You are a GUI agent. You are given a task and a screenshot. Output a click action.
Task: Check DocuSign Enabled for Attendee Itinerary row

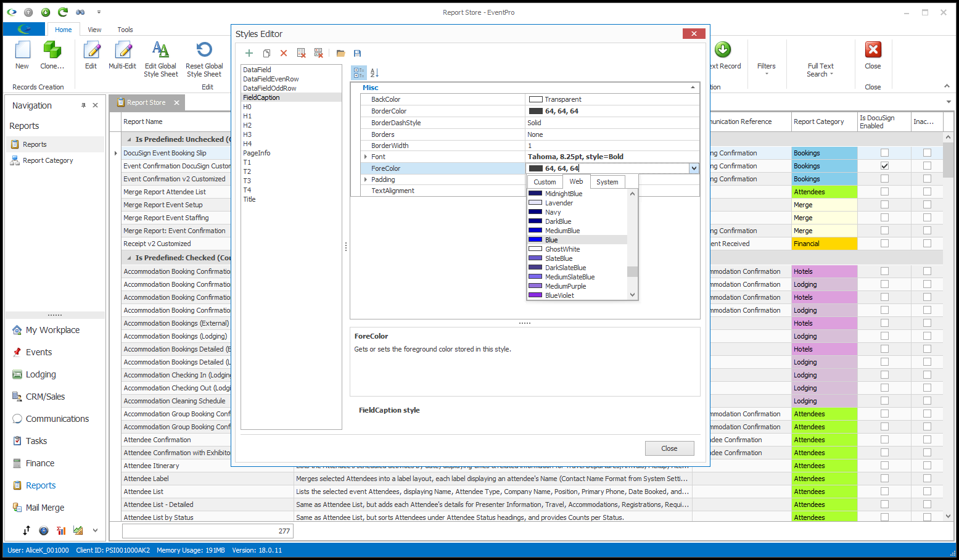pos(884,466)
